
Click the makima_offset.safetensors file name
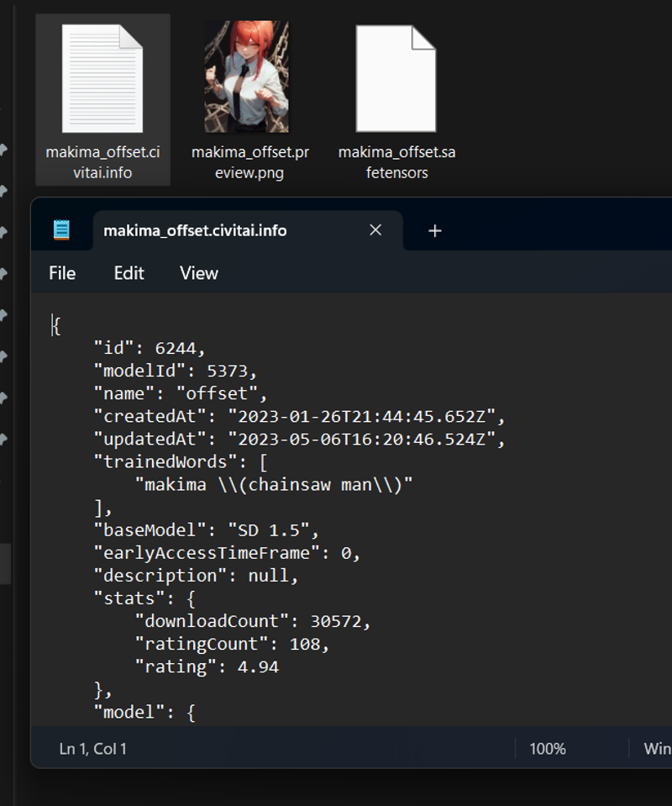(396, 162)
